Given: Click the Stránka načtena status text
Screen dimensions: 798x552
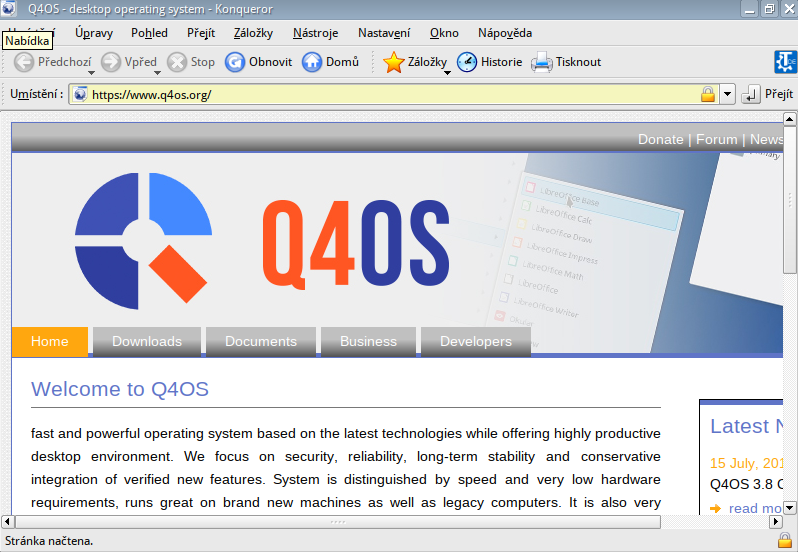Looking at the screenshot, I should (x=49, y=541).
